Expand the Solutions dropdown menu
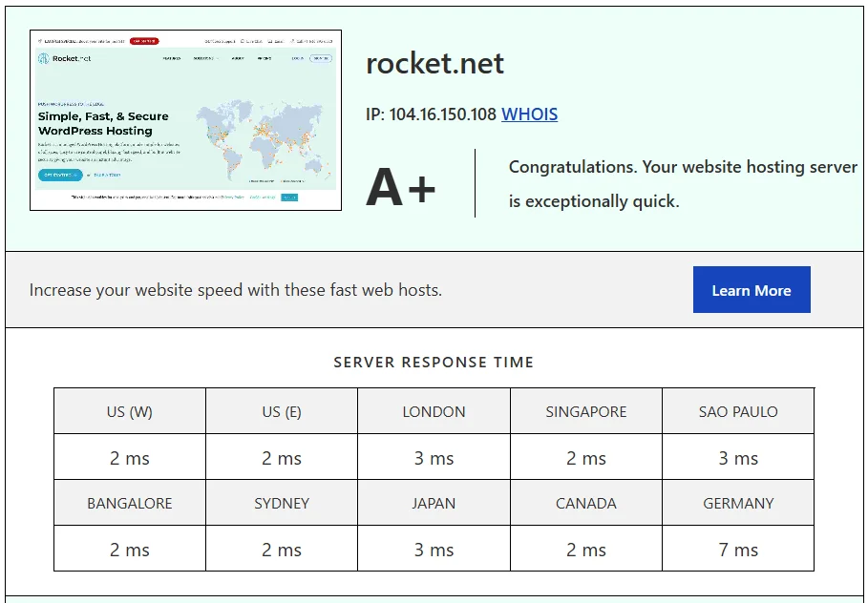 205,59
